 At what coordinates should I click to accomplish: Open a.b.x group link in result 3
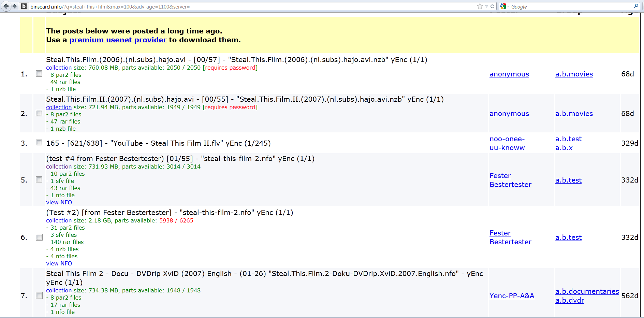tap(564, 148)
